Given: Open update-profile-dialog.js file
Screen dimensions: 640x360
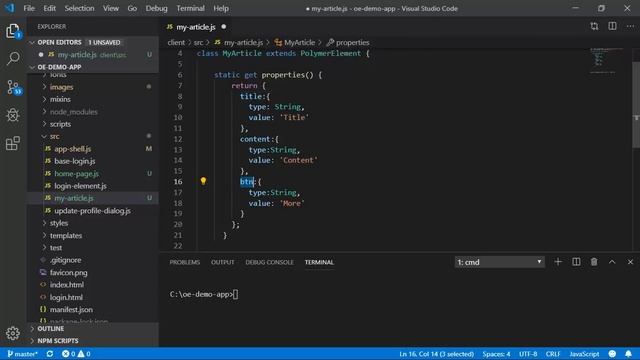Looking at the screenshot, I should (93, 211).
